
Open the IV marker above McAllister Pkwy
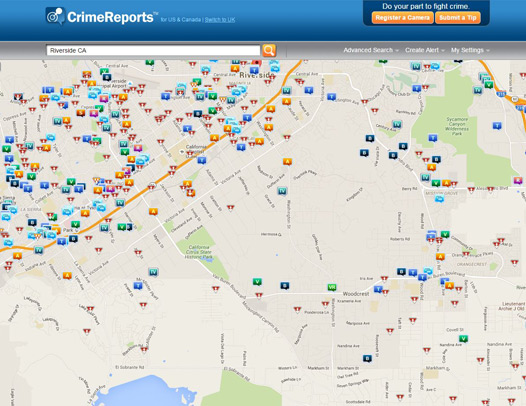tap(153, 272)
